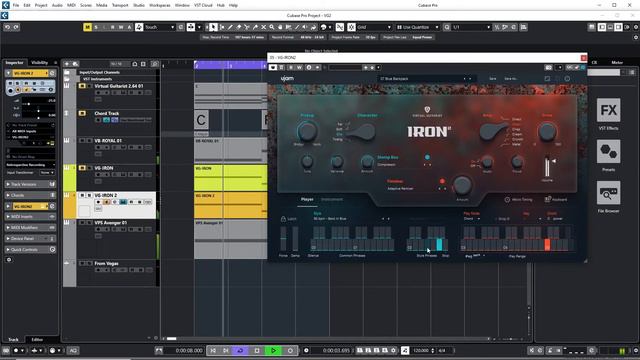This screenshot has width=640, height=360.
Task: Open Inspector settings gear icon
Action: [9, 260]
